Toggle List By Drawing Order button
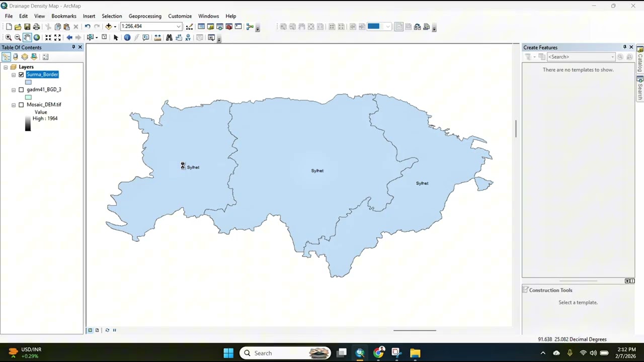Screen dimensions: 644x362 6,57
